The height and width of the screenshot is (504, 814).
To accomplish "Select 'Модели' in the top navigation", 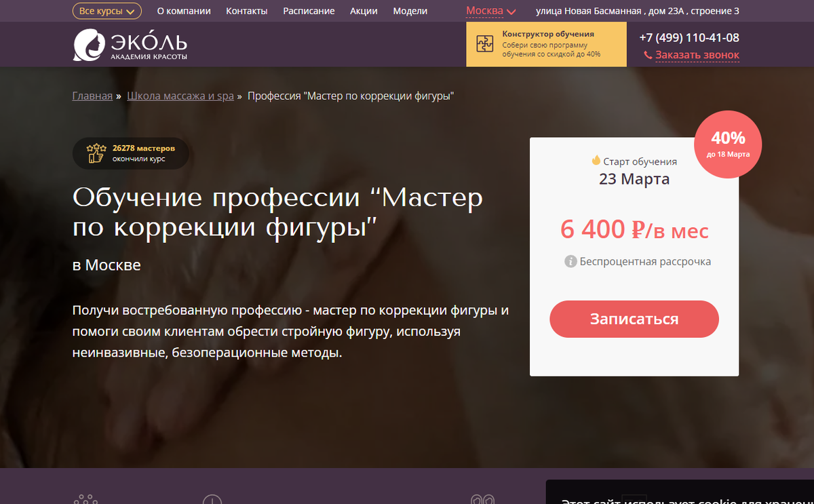I will click(x=410, y=11).
